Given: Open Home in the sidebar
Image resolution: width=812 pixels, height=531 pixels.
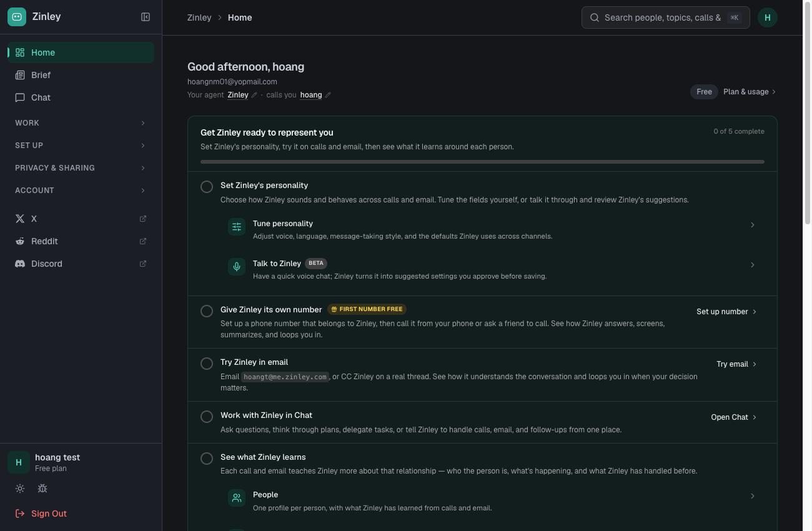Looking at the screenshot, I should click(x=81, y=52).
